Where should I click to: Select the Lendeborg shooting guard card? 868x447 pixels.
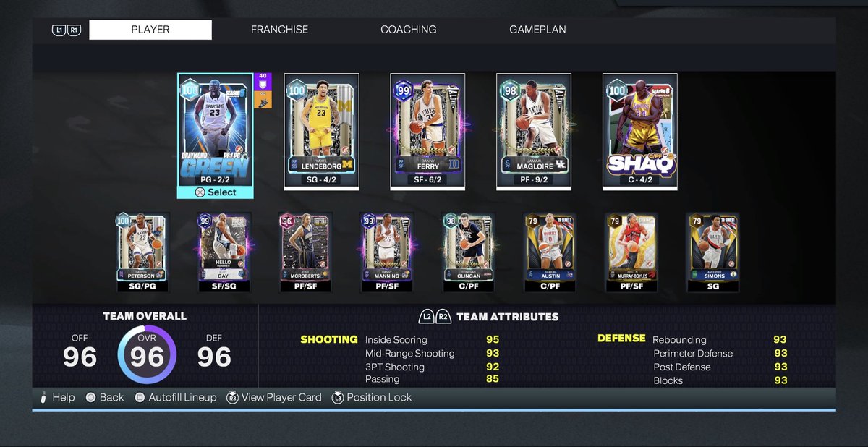click(x=322, y=132)
